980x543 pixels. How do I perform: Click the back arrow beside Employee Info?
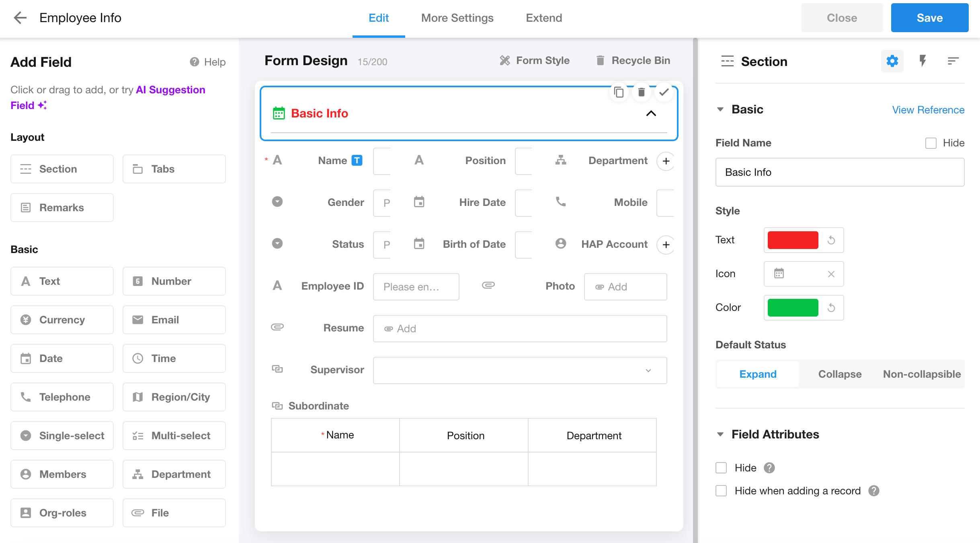[x=20, y=18]
